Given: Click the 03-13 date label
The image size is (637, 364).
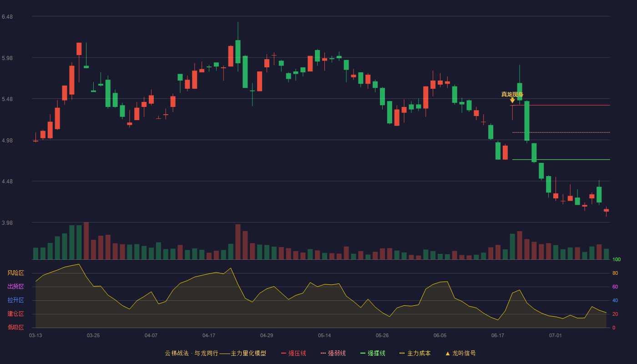Looking at the screenshot, I should tap(35, 335).
